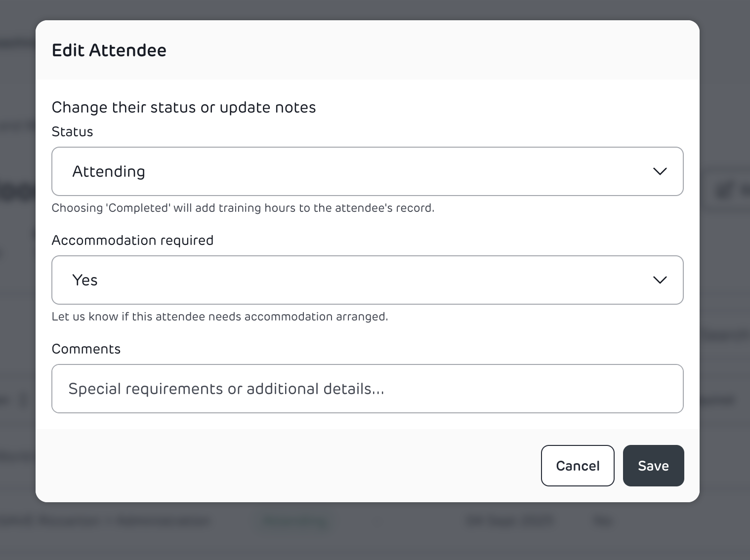
Task: Click the blurred short text right of the date
Action: 603,521
